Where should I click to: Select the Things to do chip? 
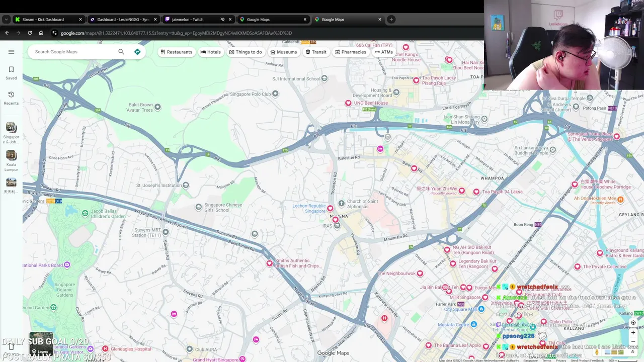click(246, 52)
